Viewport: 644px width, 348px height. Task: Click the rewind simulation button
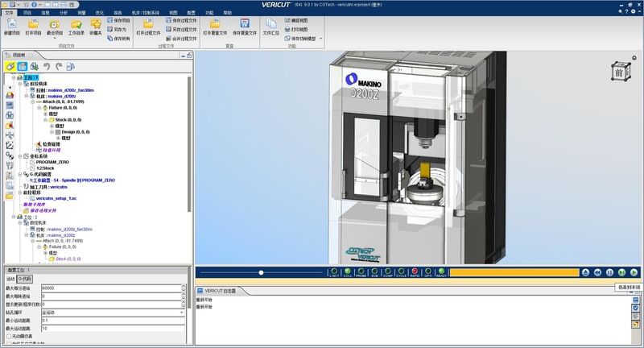(597, 272)
